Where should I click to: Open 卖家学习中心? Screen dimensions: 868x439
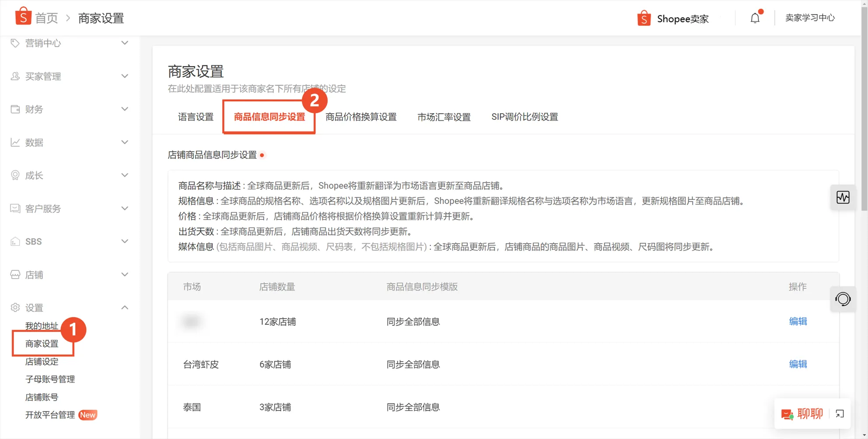click(809, 18)
